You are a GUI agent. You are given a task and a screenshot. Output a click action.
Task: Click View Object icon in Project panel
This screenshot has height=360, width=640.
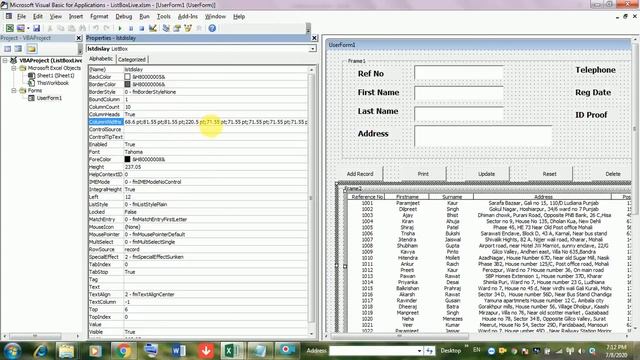coord(18,49)
